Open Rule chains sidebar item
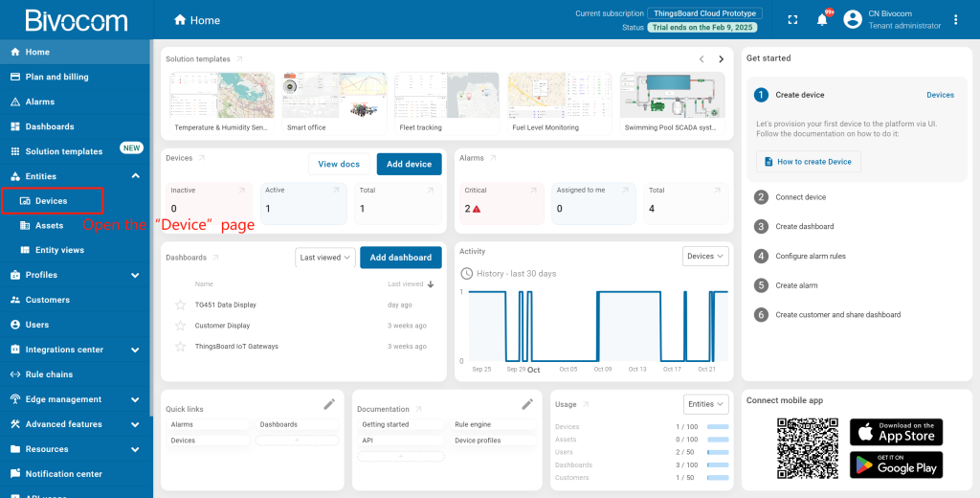The image size is (980, 498). 75,374
